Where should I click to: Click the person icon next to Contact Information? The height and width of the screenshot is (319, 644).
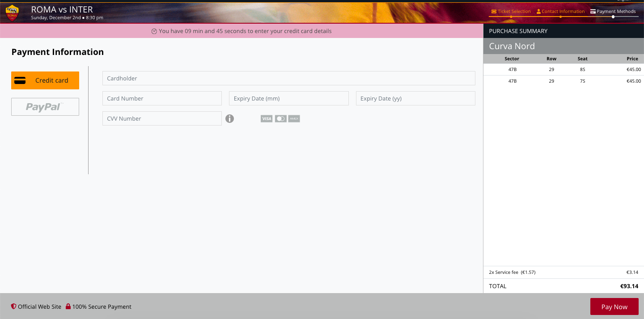pos(539,12)
